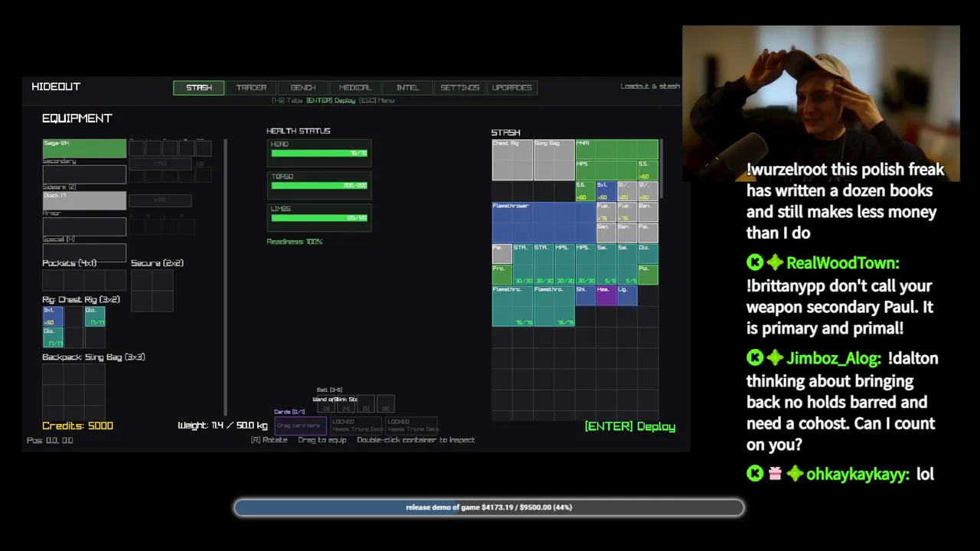Open the INTEL tab
Viewport: 980px width, 551px height.
click(407, 87)
